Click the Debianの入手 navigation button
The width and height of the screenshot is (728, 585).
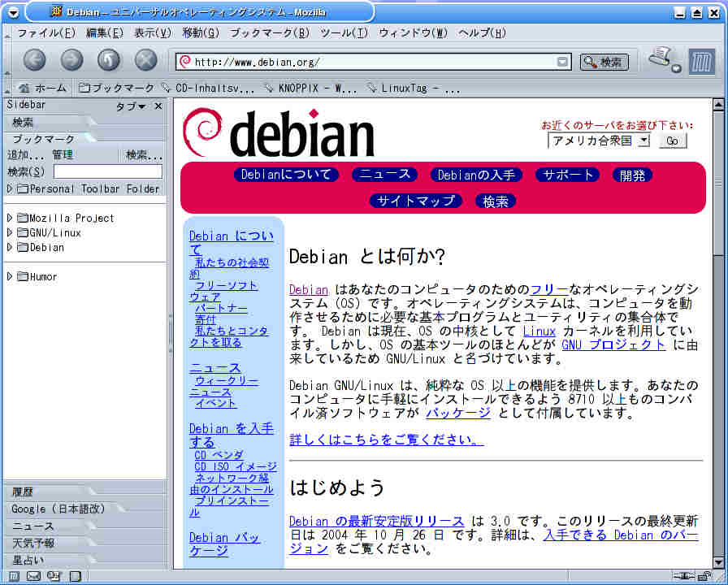click(x=476, y=175)
